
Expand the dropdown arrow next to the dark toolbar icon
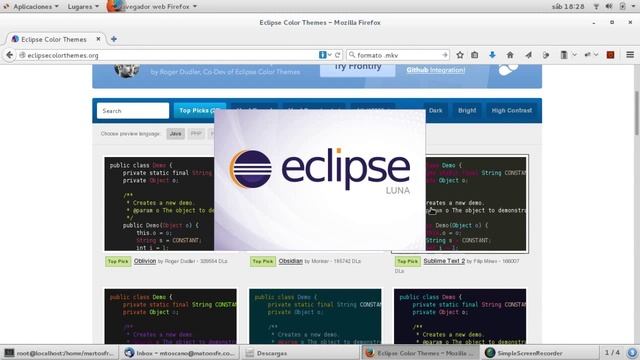coord(574,55)
